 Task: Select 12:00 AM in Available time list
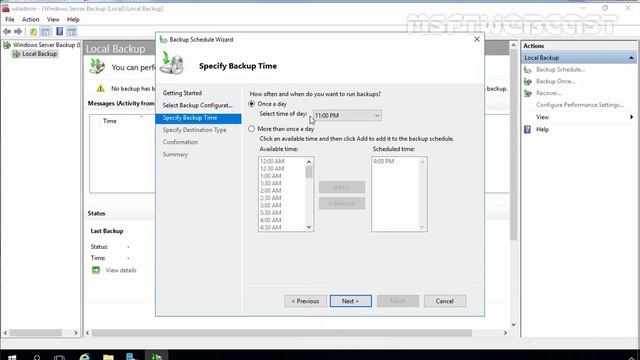[272, 161]
